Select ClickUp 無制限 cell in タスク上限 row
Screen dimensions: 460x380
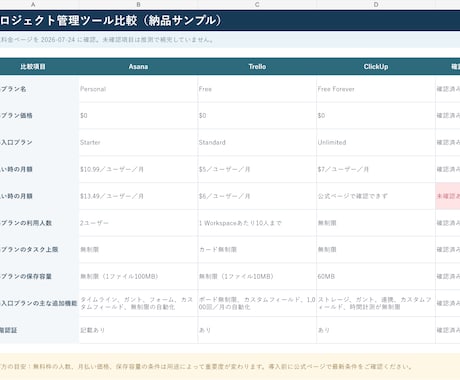376,250
